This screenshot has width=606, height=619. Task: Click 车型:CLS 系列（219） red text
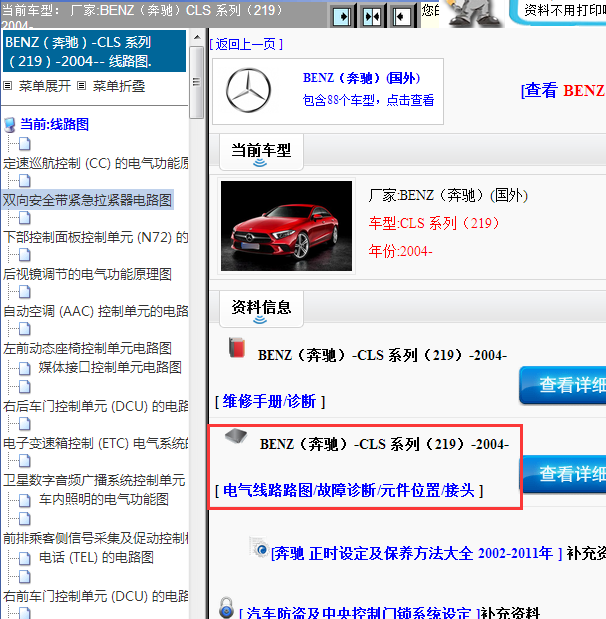pyautogui.click(x=434, y=223)
